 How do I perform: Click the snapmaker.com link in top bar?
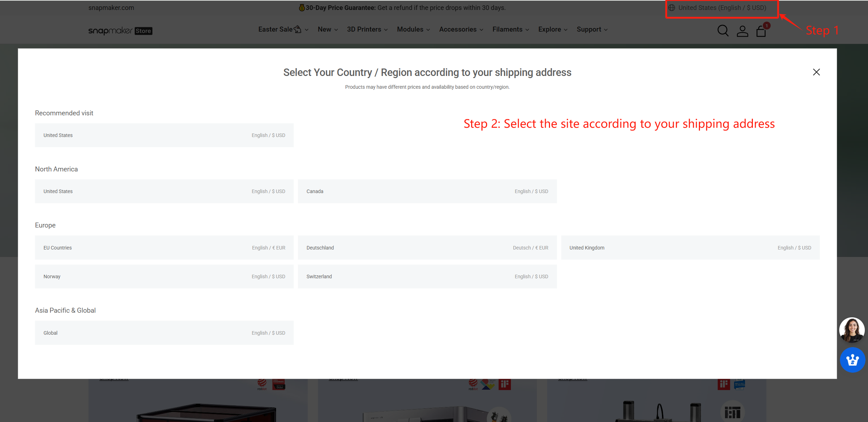coord(111,8)
